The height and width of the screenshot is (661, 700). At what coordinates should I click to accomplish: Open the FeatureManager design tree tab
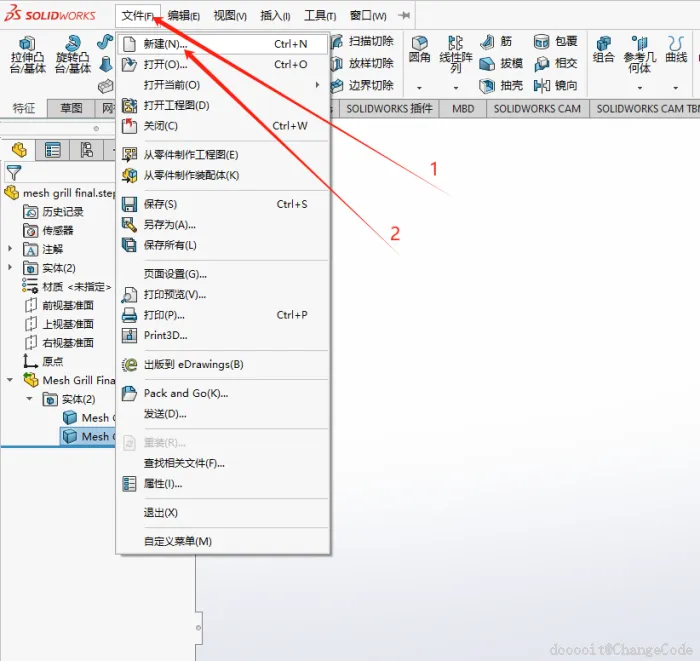pyautogui.click(x=19, y=150)
